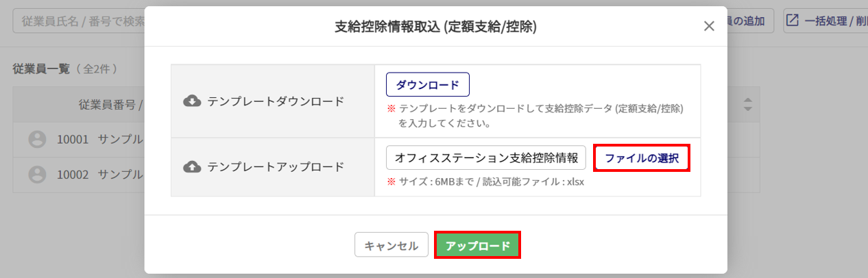Viewport: 868px width, 278px height.
Task: Click the 一括処理 external-link icon
Action: (793, 20)
